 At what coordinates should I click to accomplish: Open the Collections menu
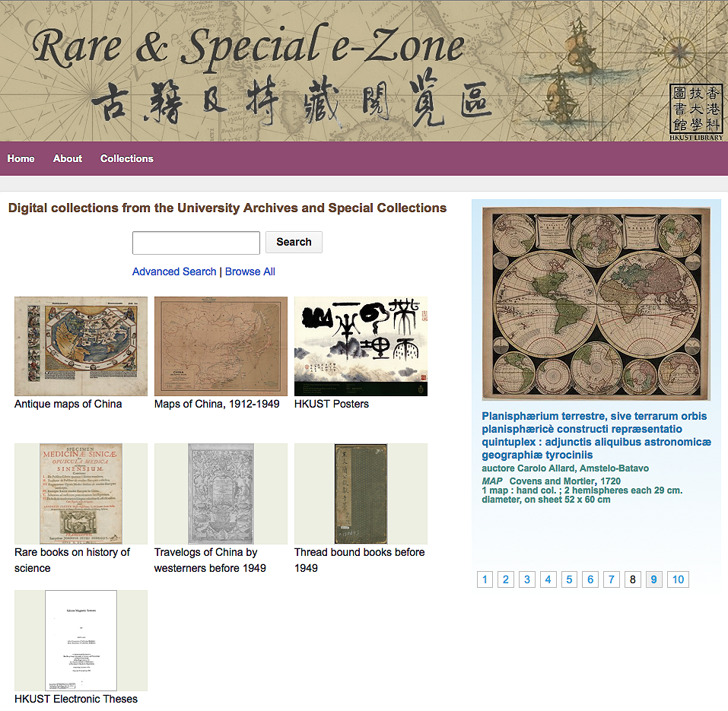[x=127, y=159]
